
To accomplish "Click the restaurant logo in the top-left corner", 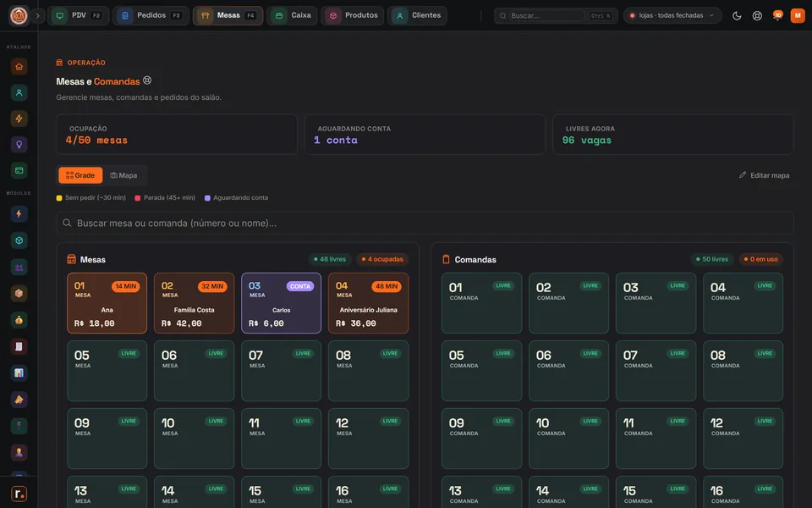I will [19, 15].
